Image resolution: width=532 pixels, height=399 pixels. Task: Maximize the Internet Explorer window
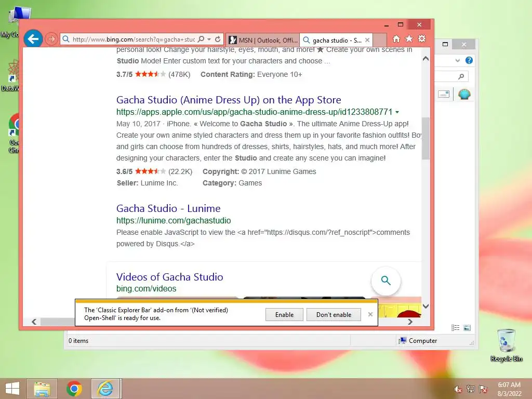pos(401,25)
